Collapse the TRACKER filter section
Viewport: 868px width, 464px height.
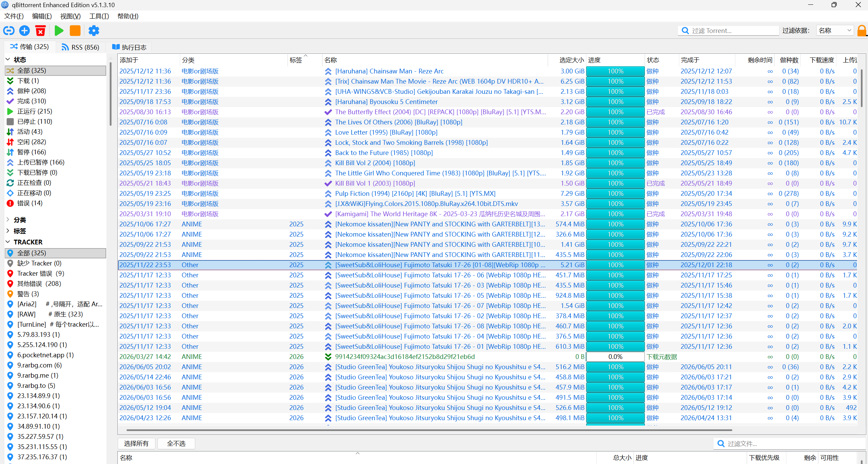point(8,242)
